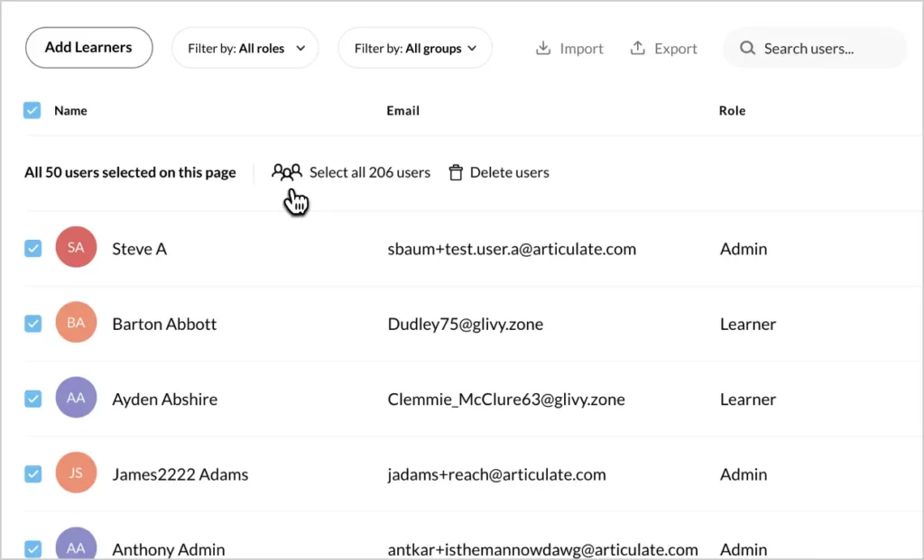Viewport: 924px width, 560px height.
Task: Untick the checkbox beside Ayden Abshire
Action: pyautogui.click(x=32, y=399)
